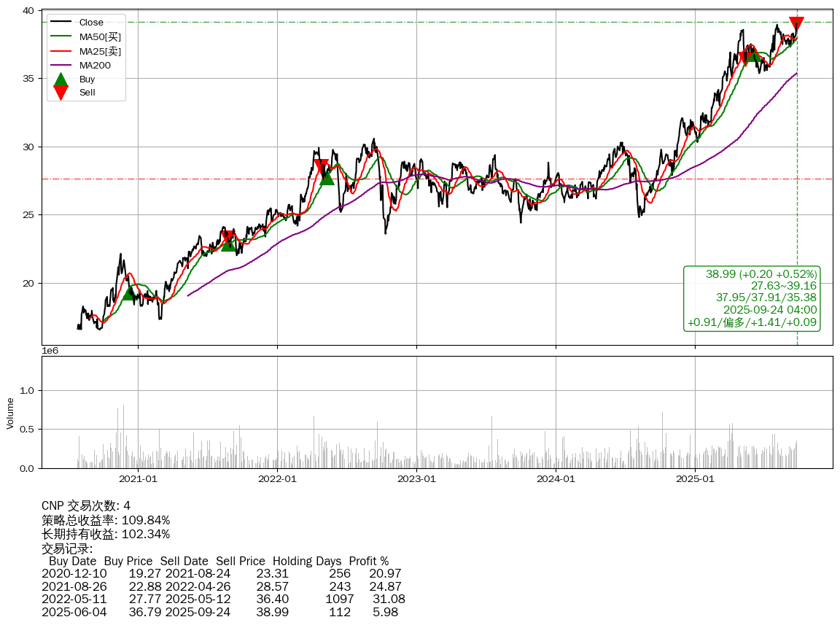Screen dimensions: 840x625
Task: Click the "Profit %" table column header
Action: point(368,562)
